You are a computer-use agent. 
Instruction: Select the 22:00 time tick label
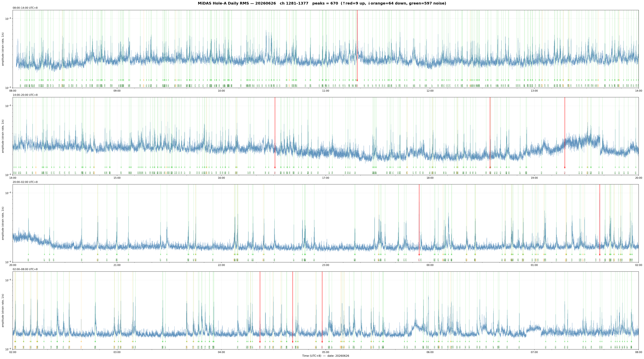pos(221,265)
